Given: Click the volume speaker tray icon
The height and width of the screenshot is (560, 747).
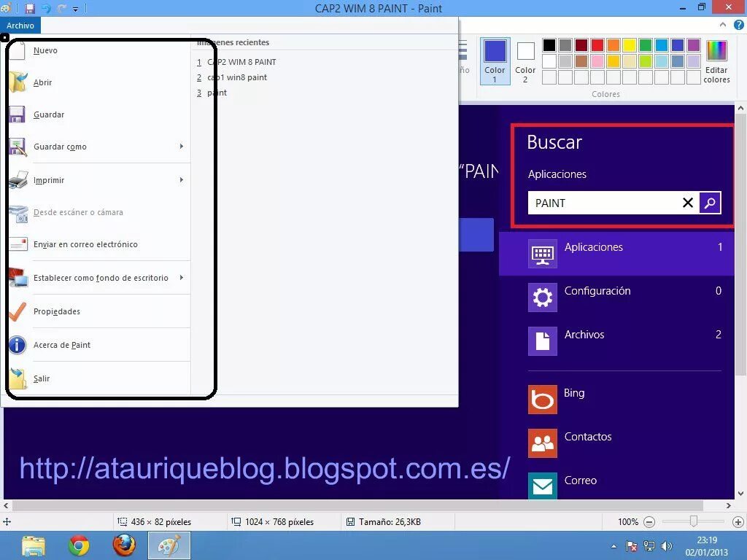Looking at the screenshot, I should coord(666,546).
